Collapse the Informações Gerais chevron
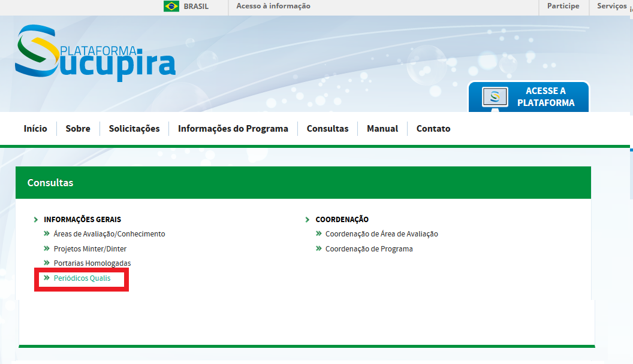The image size is (633, 364). (36, 220)
